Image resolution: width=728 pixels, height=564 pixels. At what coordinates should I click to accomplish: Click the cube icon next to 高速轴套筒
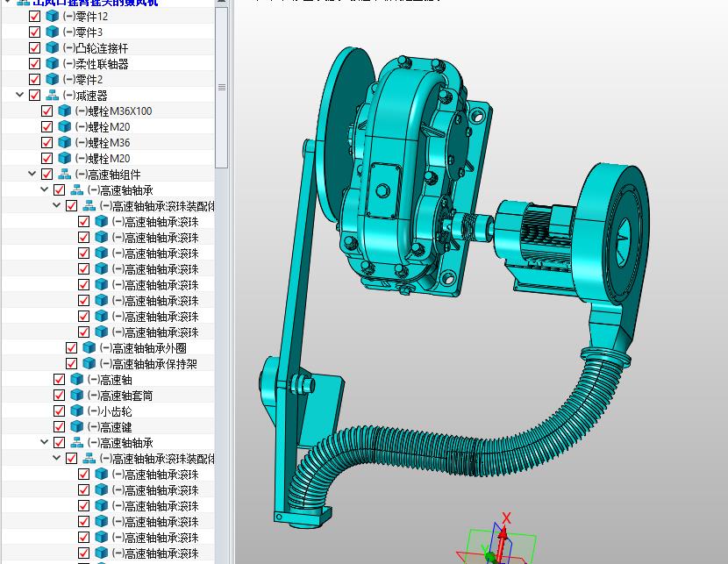76,395
